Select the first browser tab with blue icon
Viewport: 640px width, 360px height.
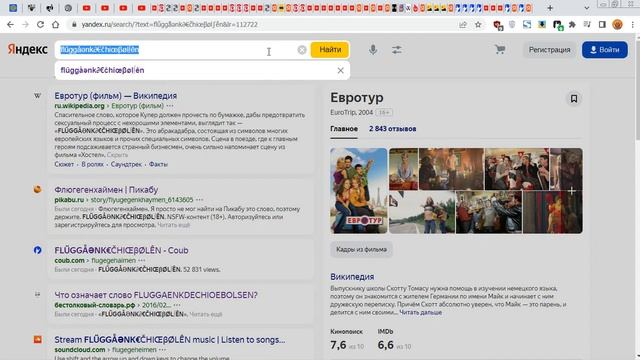[x=13, y=8]
